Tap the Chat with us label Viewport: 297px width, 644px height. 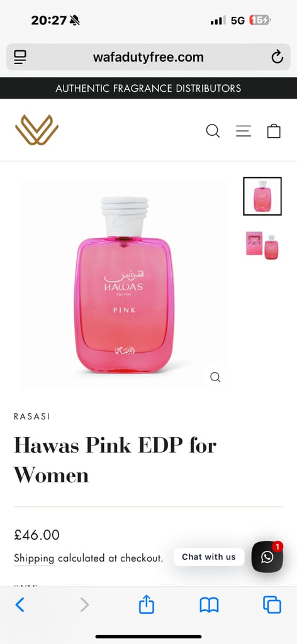click(x=209, y=557)
